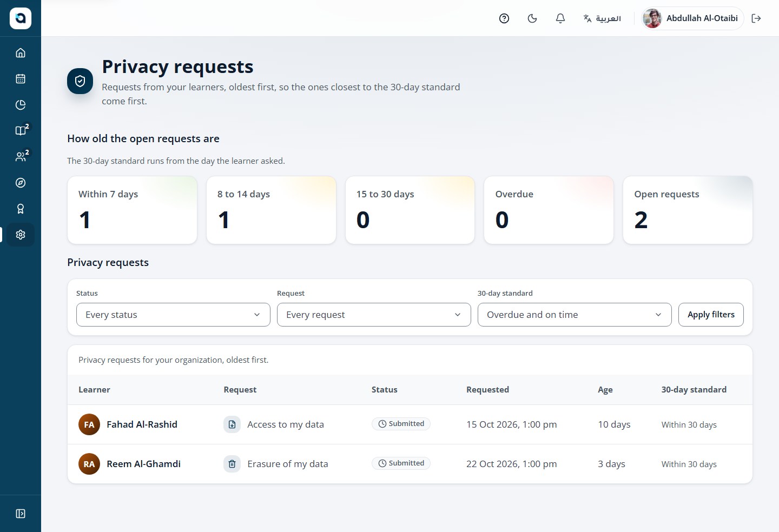Open the calendar icon in sidebar

[x=21, y=79]
